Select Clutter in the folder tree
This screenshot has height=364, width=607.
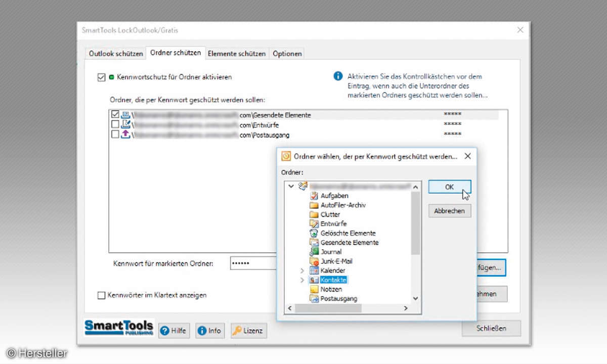click(330, 214)
